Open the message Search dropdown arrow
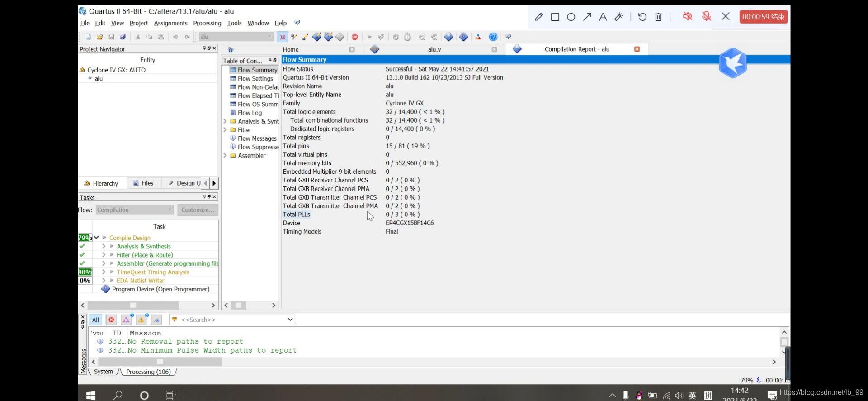Image resolution: width=868 pixels, height=401 pixels. pos(290,320)
